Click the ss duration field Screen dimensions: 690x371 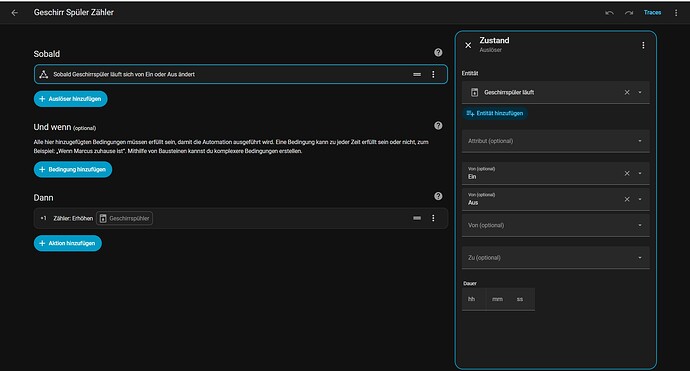coord(521,299)
